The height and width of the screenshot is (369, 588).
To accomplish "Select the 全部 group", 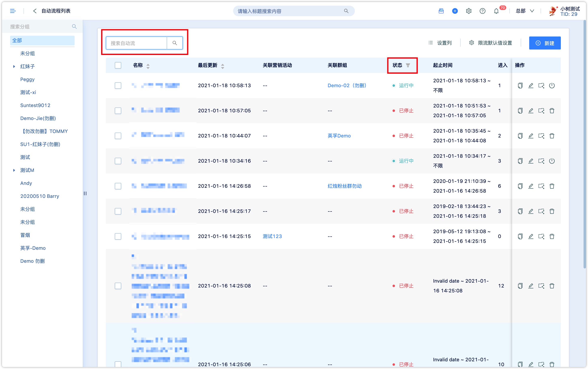I will click(42, 41).
